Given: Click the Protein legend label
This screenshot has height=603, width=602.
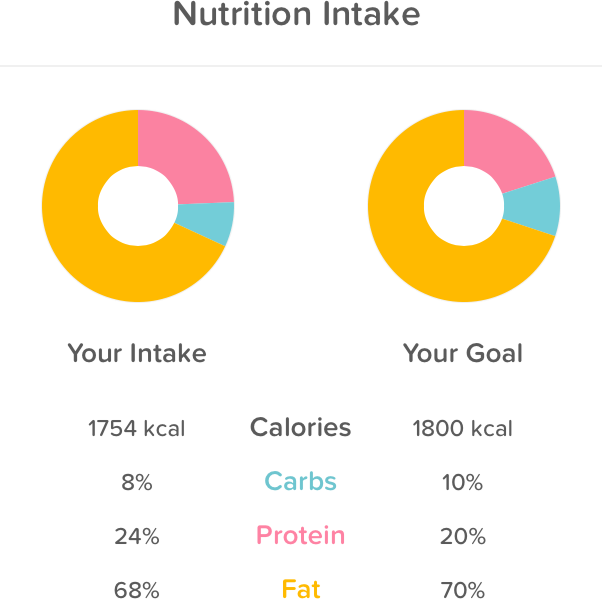Looking at the screenshot, I should click(300, 535).
